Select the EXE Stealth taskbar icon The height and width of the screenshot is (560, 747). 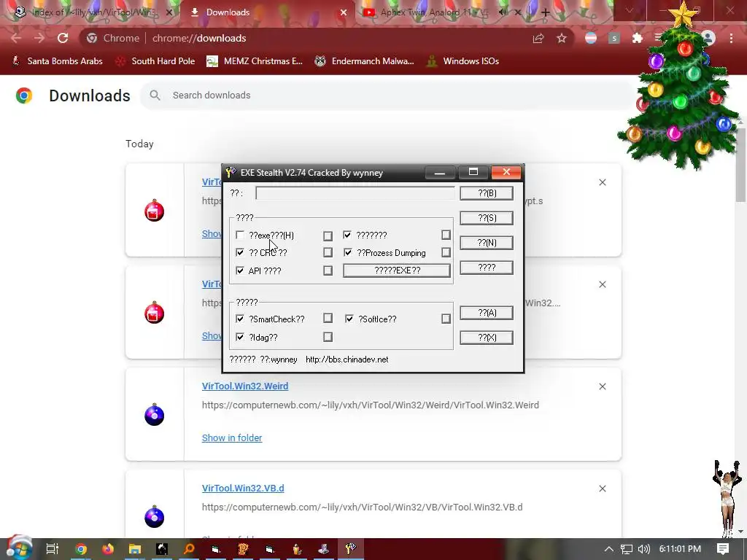pos(351,549)
